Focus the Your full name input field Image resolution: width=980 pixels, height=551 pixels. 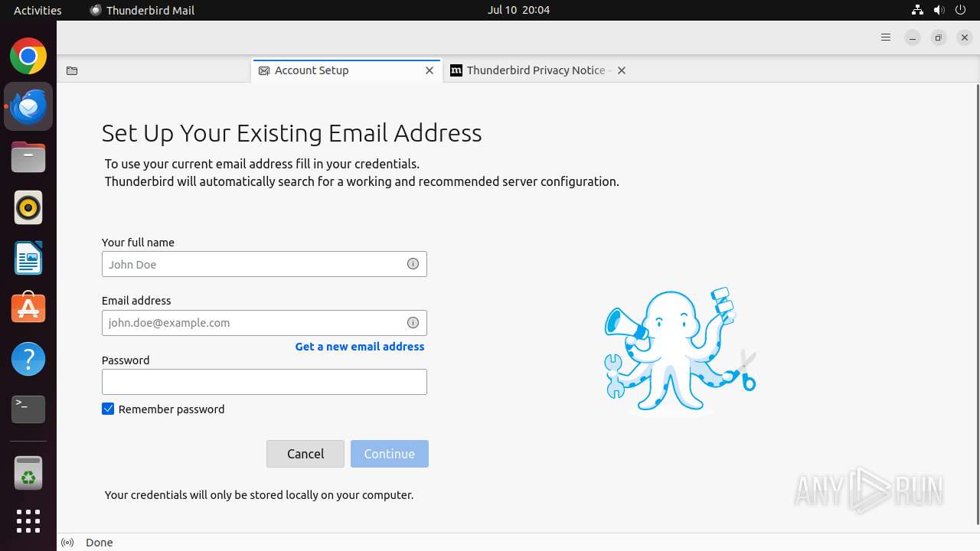coord(264,264)
